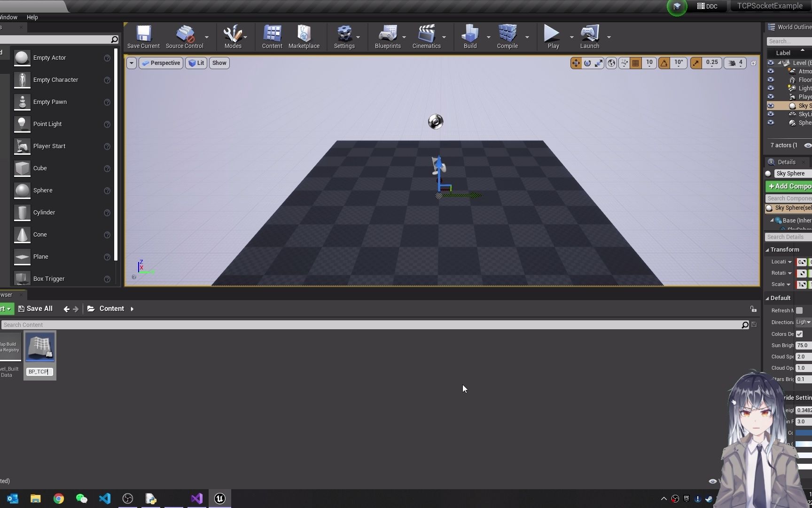The height and width of the screenshot is (508, 812).
Task: Click the Save All button
Action: coord(36,309)
